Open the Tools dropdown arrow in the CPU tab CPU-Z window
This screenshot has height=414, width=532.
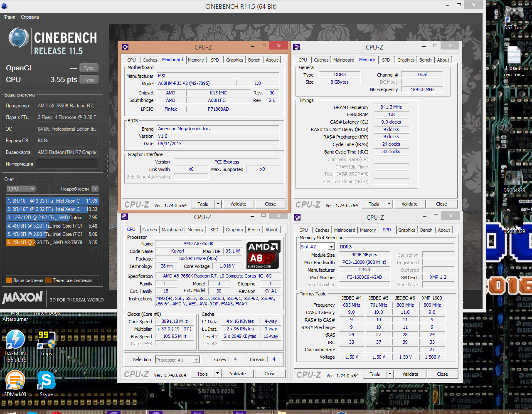(x=217, y=374)
